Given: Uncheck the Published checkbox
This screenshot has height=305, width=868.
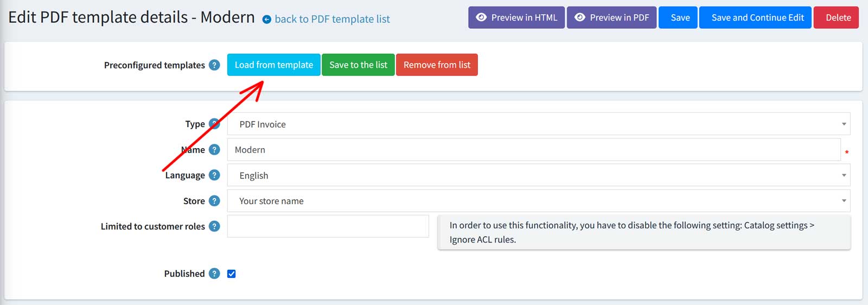Looking at the screenshot, I should 232,274.
